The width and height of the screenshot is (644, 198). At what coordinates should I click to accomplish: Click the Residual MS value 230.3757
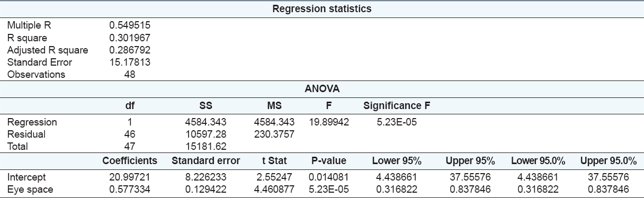click(274, 134)
